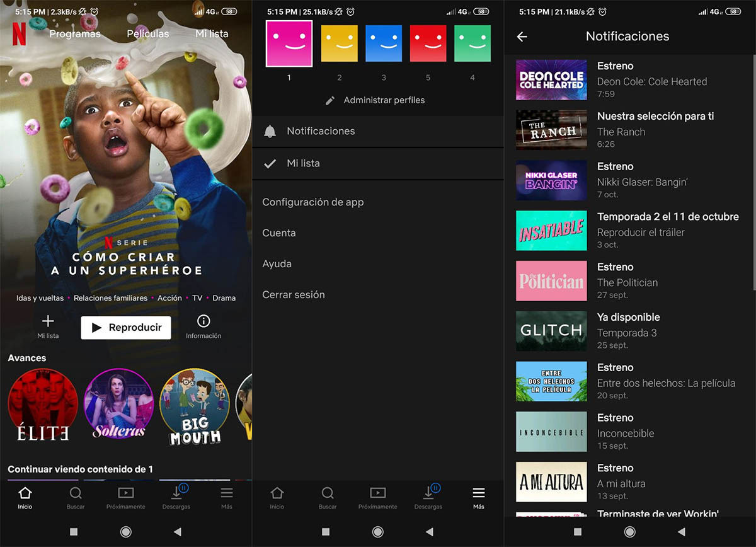Tap Inicio icon in middle screen nav
Image resolution: width=756 pixels, height=547 pixels.
click(x=277, y=498)
